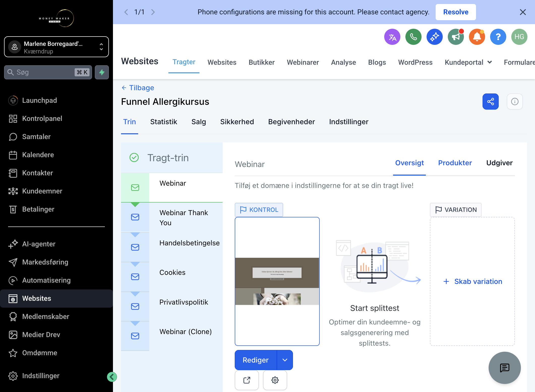Screen dimensions: 535x392
Task: Open the Produkter tab
Action: pos(455,163)
